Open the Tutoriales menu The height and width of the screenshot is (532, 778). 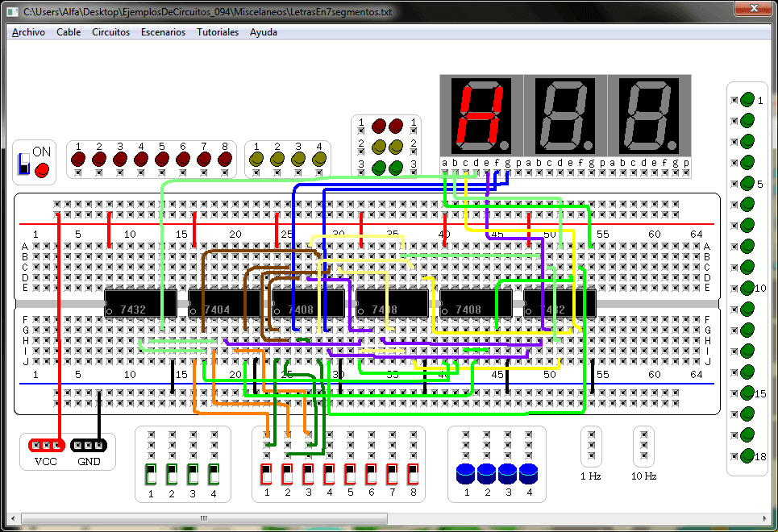pos(218,32)
